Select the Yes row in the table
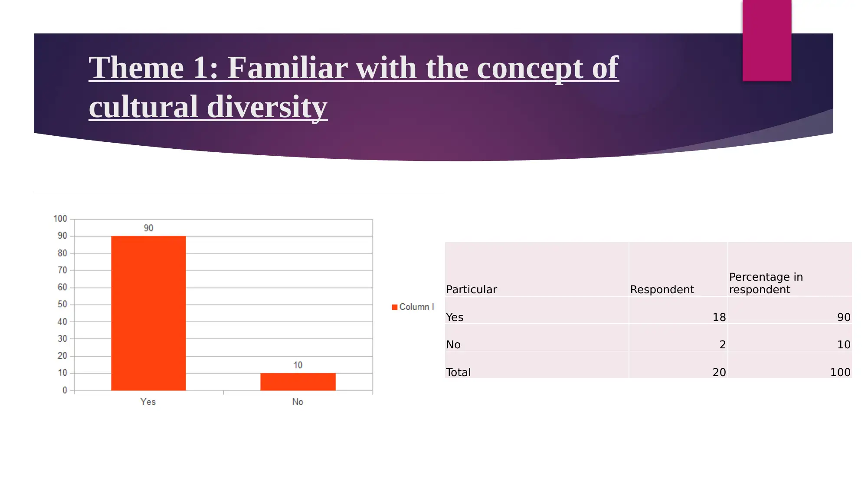 [x=650, y=316]
